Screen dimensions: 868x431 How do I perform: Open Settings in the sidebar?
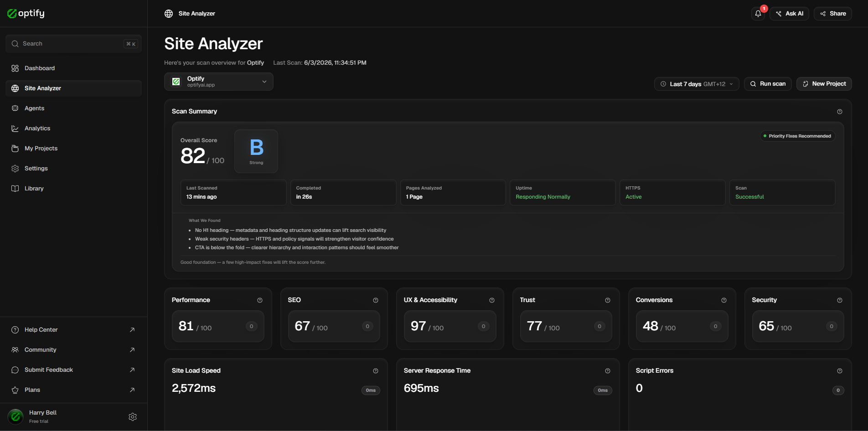pyautogui.click(x=73, y=169)
